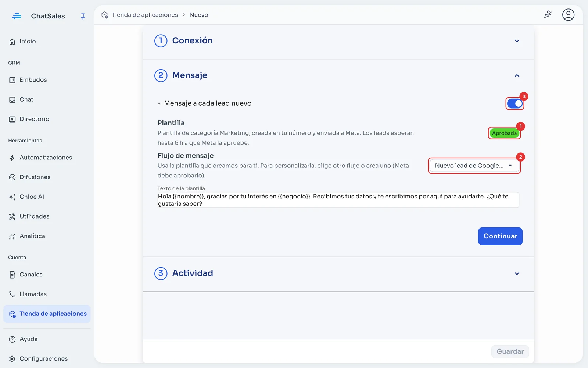Collapse the Mensaje section chevron
Viewport: 588px width, 368px height.
[x=517, y=75]
